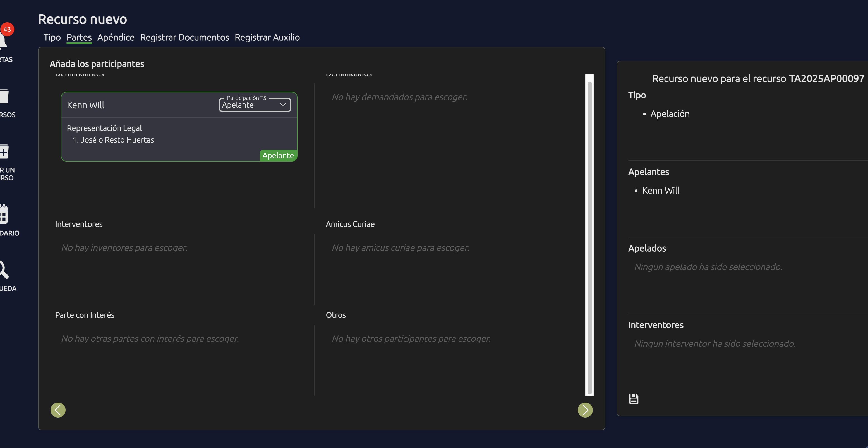868x448 pixels.
Task: Go back with the left arrow button
Action: pyautogui.click(x=58, y=410)
